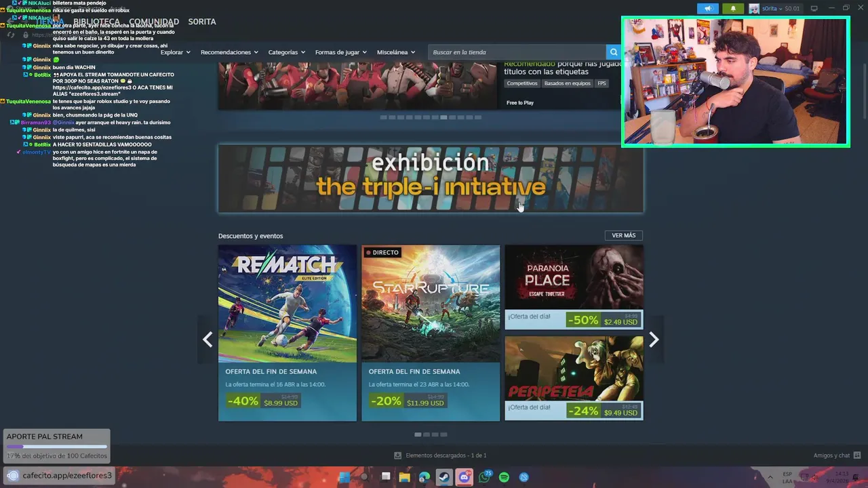The width and height of the screenshot is (868, 488).
Task: Expand the Formas de jugar menu
Action: (340, 52)
